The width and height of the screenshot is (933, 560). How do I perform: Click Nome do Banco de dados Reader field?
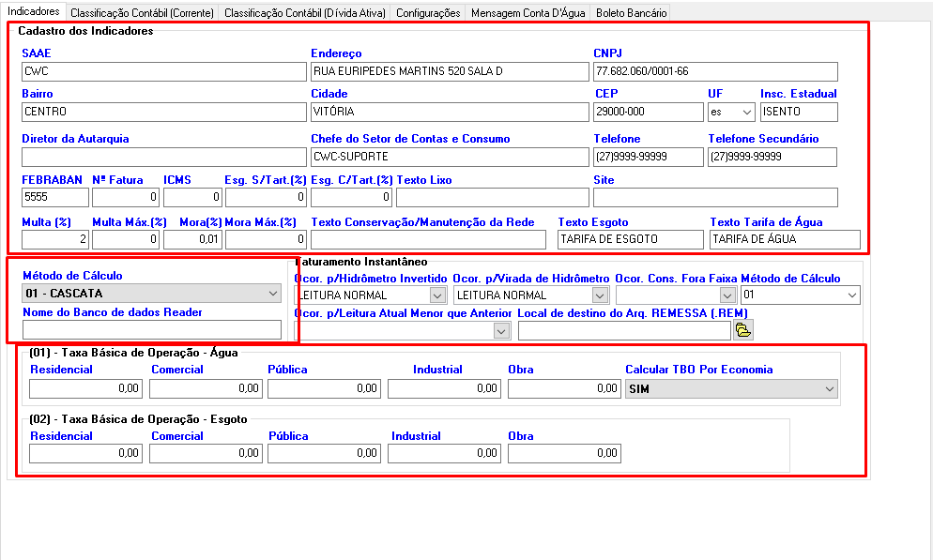tap(152, 329)
